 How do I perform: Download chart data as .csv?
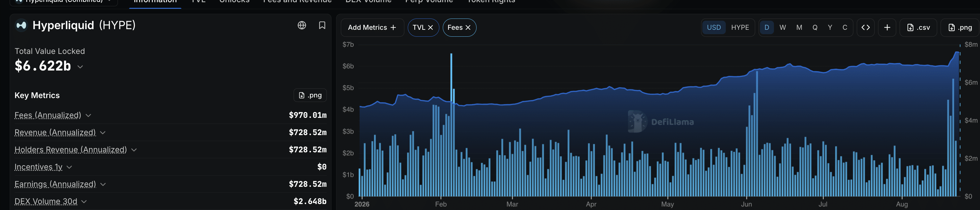(918, 28)
